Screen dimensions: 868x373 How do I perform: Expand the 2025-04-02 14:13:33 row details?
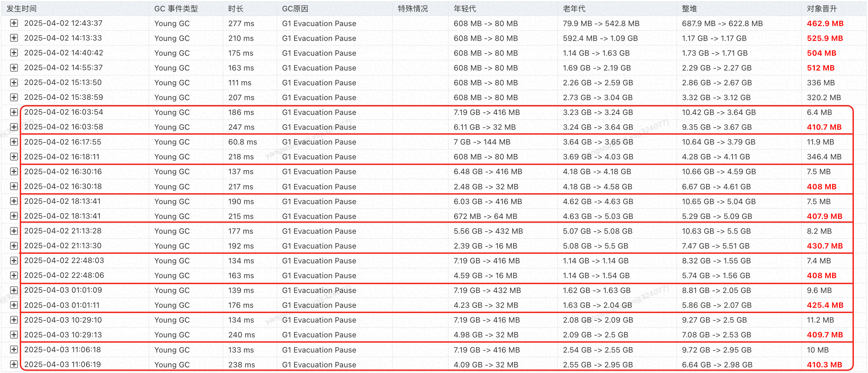click(x=14, y=38)
